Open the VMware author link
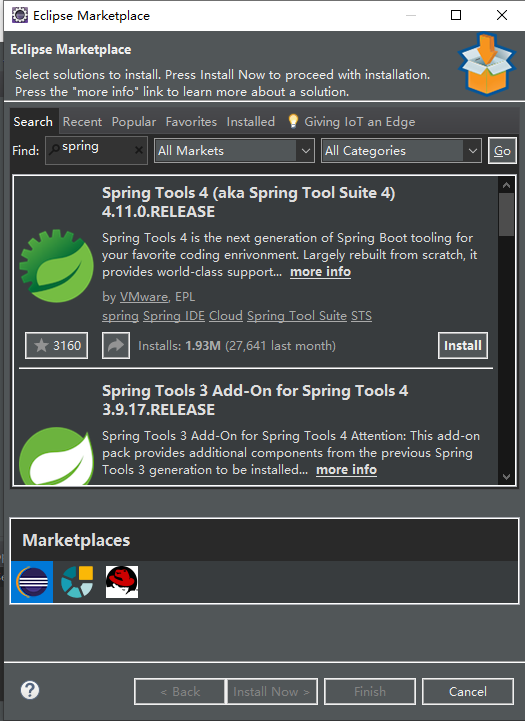 (144, 297)
